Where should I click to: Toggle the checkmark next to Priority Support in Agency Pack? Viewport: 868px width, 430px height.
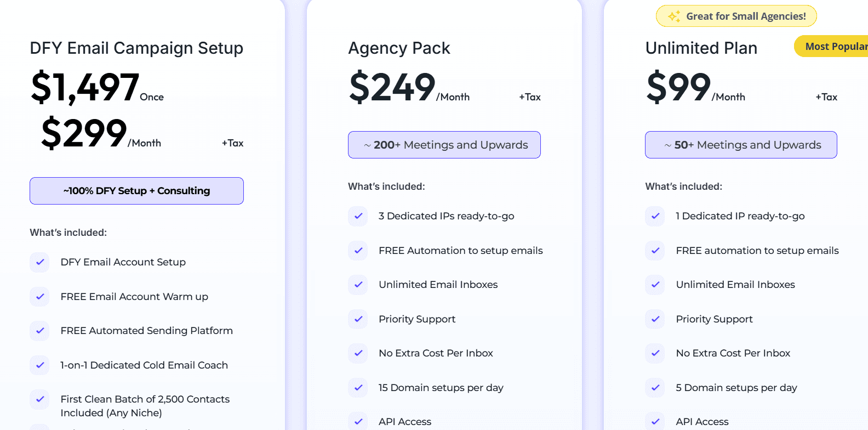point(358,319)
